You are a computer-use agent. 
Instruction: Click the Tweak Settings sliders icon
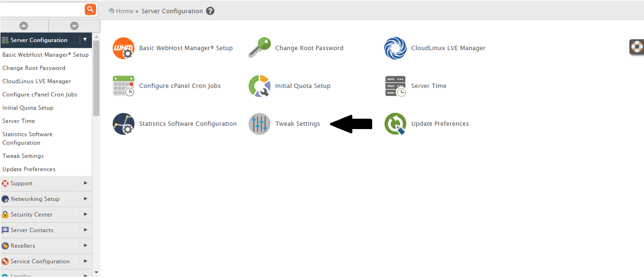click(x=259, y=124)
